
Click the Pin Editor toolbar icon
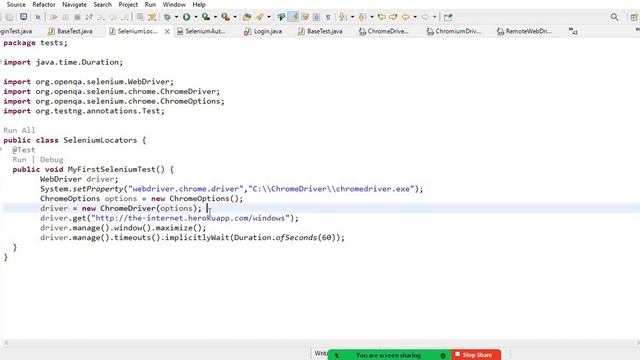coord(448,17)
